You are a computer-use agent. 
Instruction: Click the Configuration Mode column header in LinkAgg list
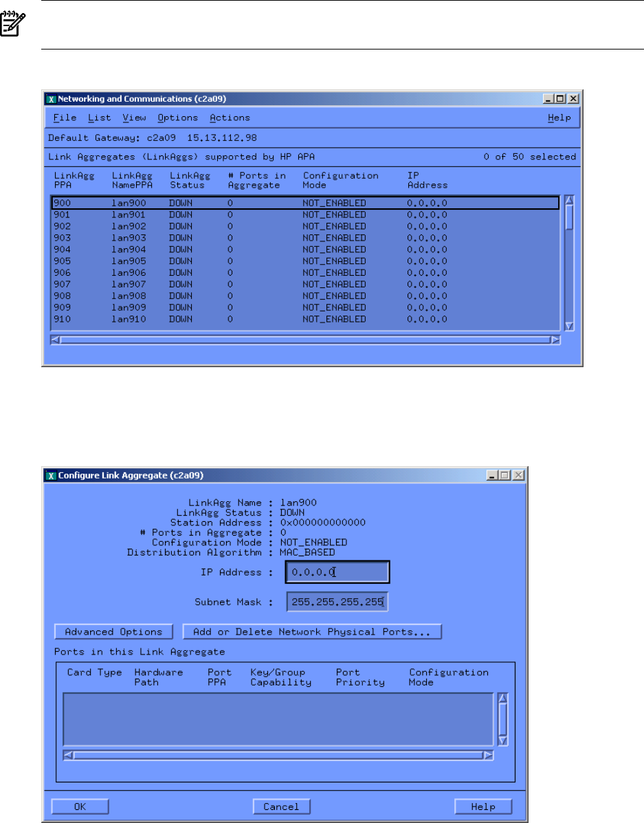point(340,180)
